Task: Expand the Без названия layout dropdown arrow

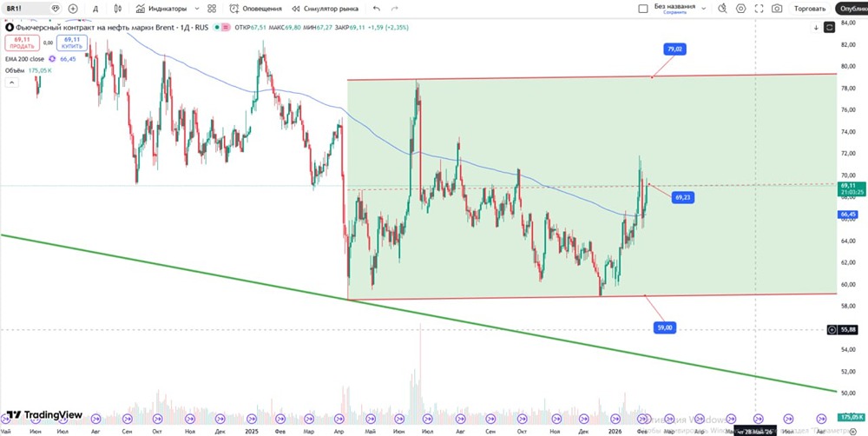Action: (704, 9)
